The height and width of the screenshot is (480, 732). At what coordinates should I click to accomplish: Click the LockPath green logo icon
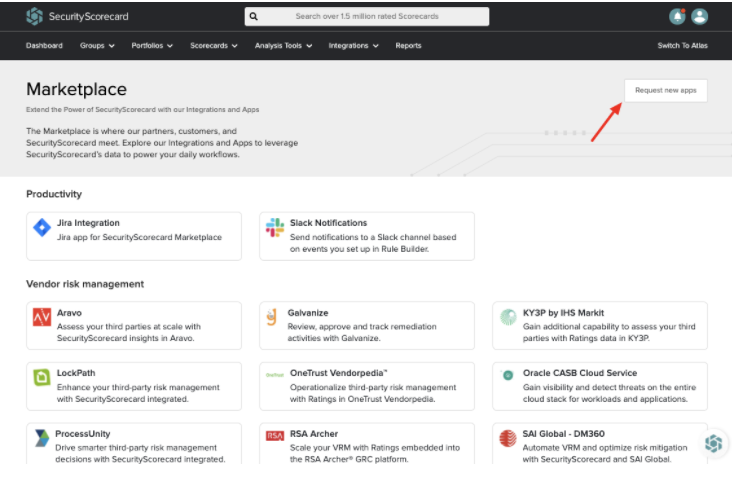42,377
